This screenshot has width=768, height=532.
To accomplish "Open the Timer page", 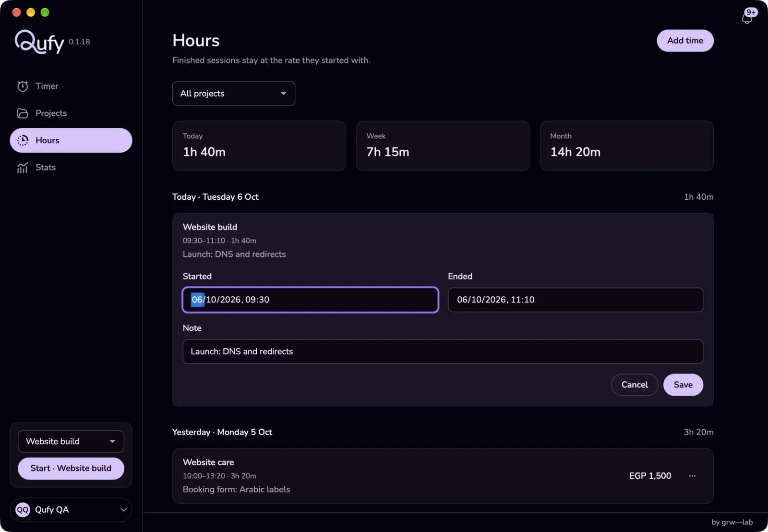I will [x=71, y=86].
